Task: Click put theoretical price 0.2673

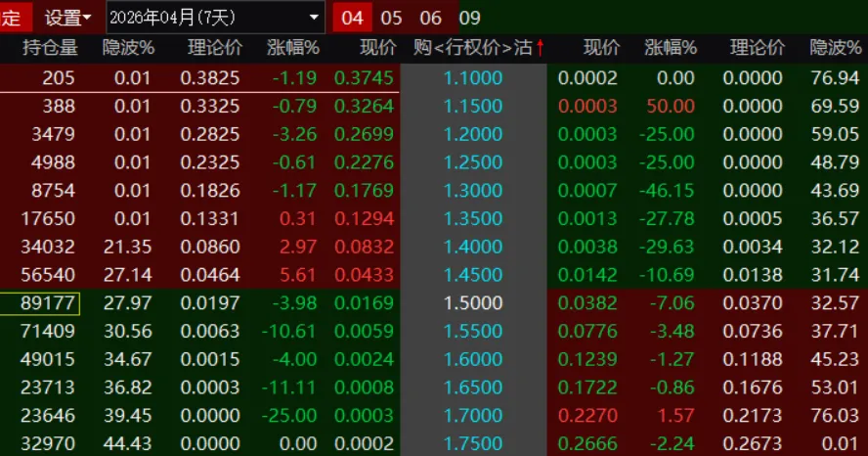Action: pyautogui.click(x=753, y=444)
